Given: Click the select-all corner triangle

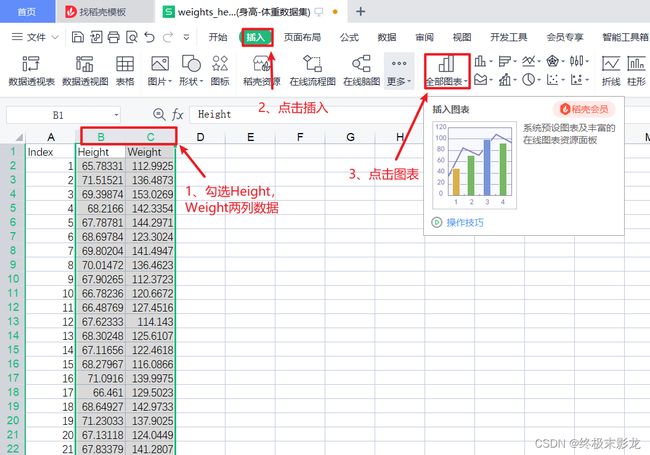Looking at the screenshot, I should coord(19,137).
